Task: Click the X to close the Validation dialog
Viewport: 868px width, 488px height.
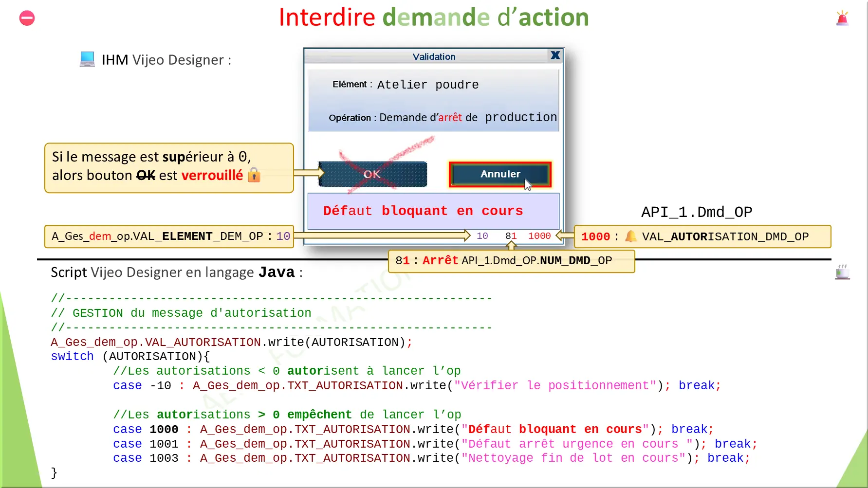Action: coord(554,55)
